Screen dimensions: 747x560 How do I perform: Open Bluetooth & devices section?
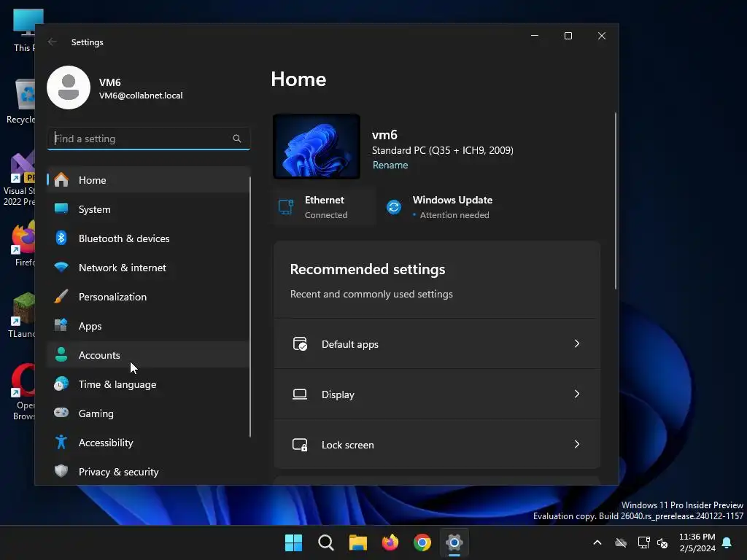(x=148, y=238)
